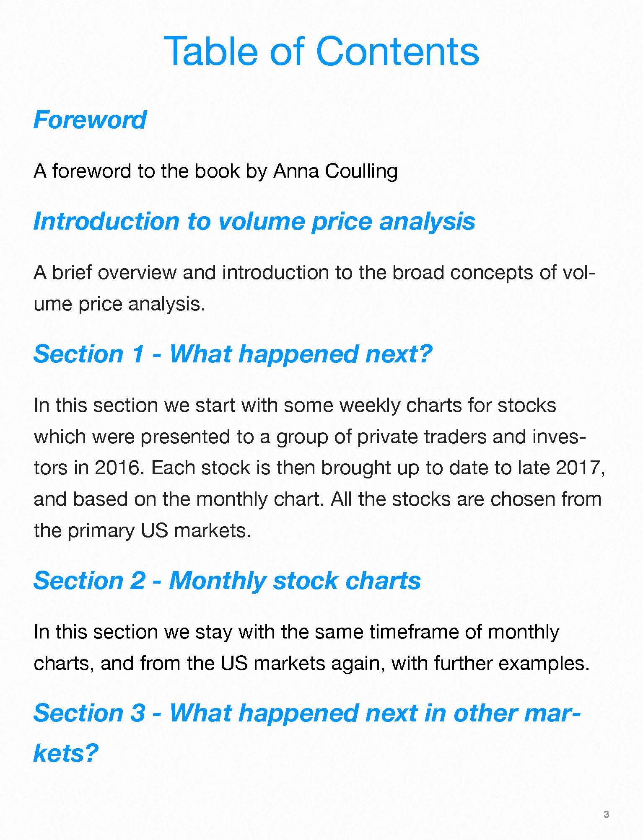The image size is (643, 840).
Task: Jump to "Section 1 - What happened next?"
Action: point(233,354)
